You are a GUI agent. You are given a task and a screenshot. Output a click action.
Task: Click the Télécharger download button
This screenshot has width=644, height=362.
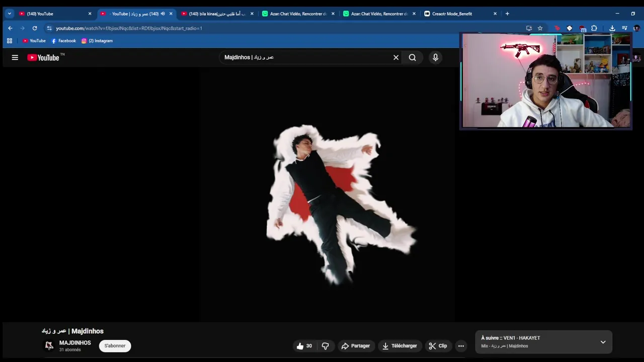click(400, 346)
